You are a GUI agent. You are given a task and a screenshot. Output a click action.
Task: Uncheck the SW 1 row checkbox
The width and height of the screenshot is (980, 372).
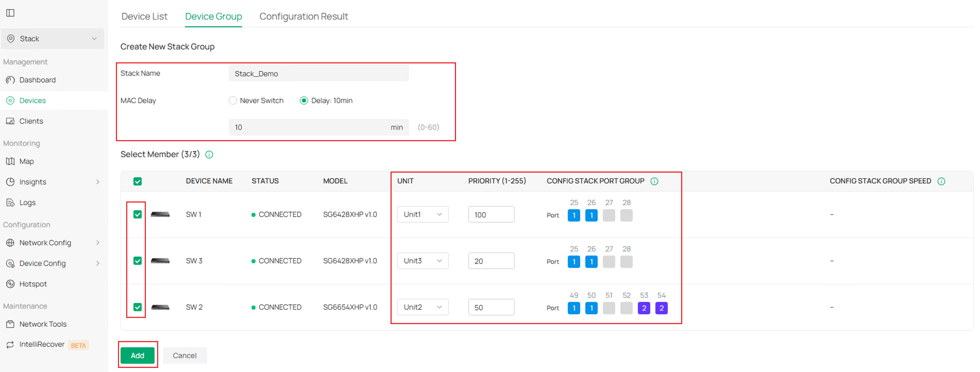[x=138, y=215]
